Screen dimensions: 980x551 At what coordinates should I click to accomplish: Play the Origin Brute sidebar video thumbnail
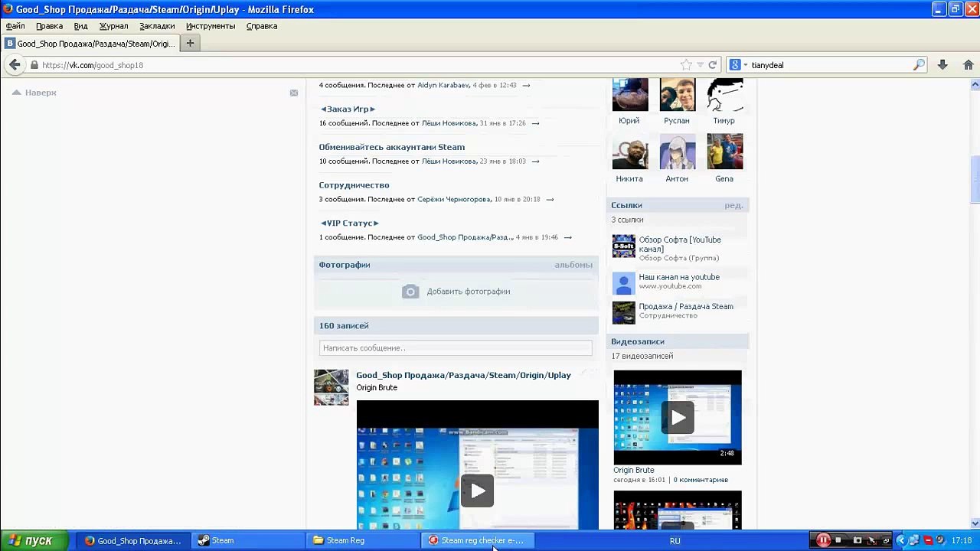click(678, 417)
